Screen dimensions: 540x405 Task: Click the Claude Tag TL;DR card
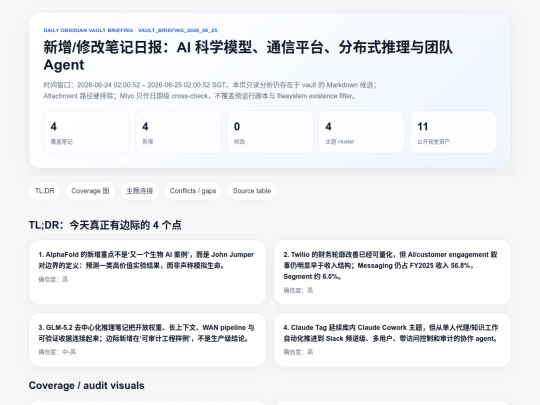pyautogui.click(x=392, y=340)
